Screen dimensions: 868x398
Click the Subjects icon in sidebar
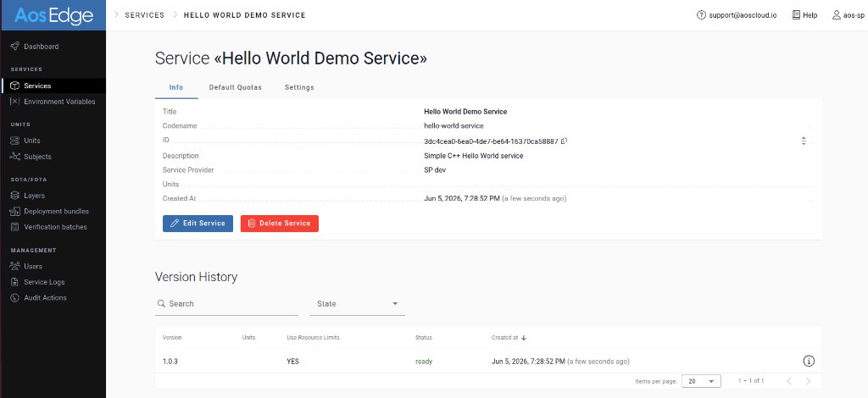point(15,157)
